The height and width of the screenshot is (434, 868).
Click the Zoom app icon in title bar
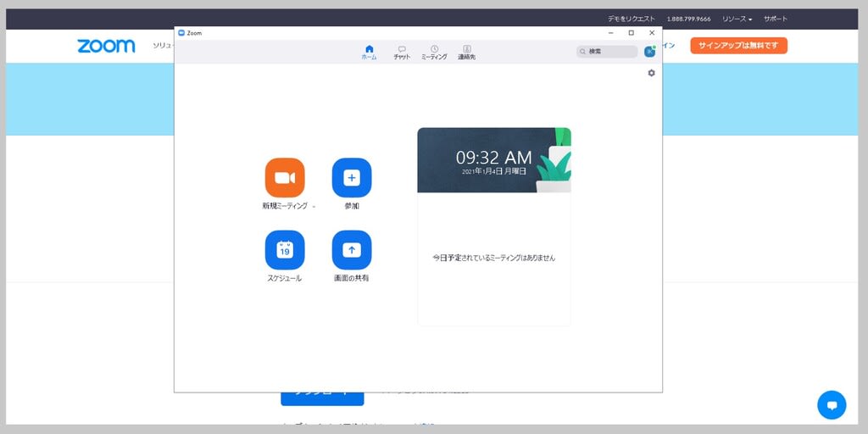[x=181, y=33]
